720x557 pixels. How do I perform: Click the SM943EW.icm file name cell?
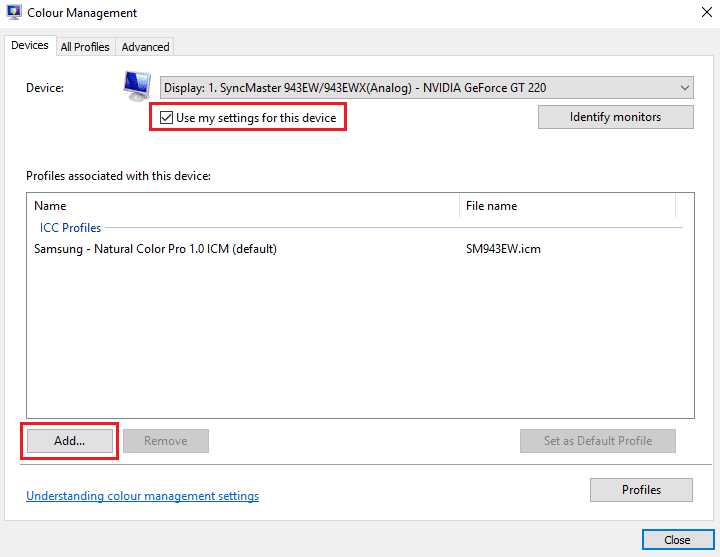coord(503,249)
